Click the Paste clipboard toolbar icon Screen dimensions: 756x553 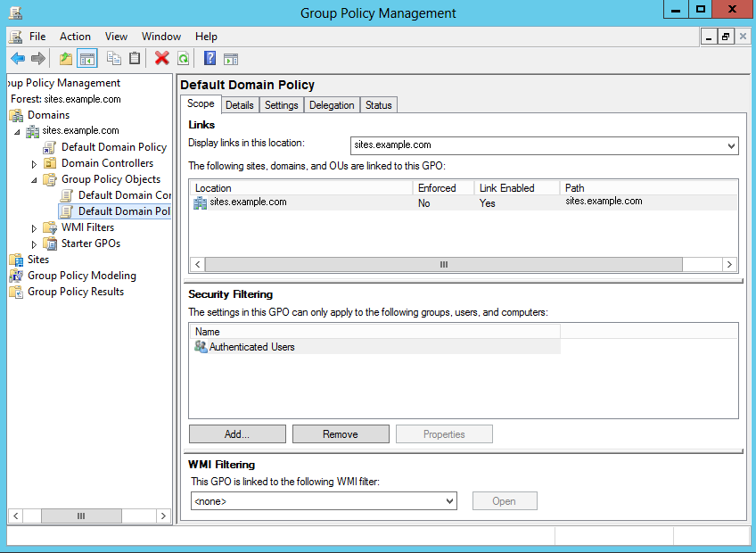pyautogui.click(x=135, y=58)
